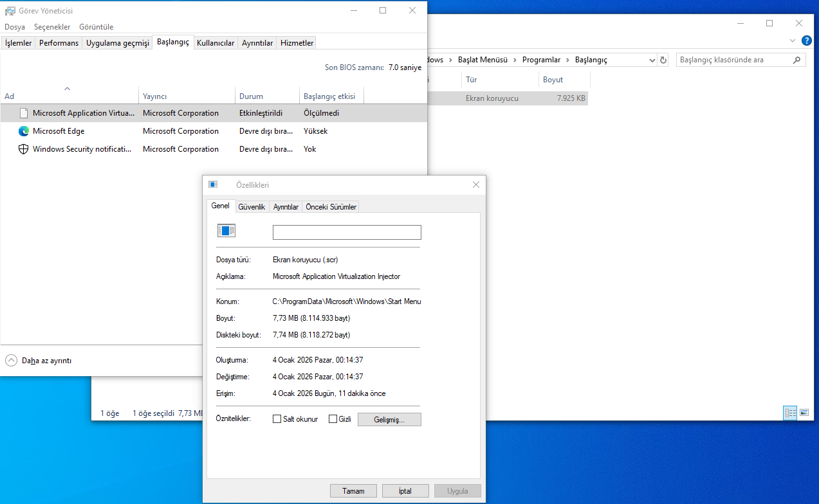Screen dimensions: 819x504
Task: Expand the path arrow after Başlat Menüsü
Action: [x=515, y=60]
